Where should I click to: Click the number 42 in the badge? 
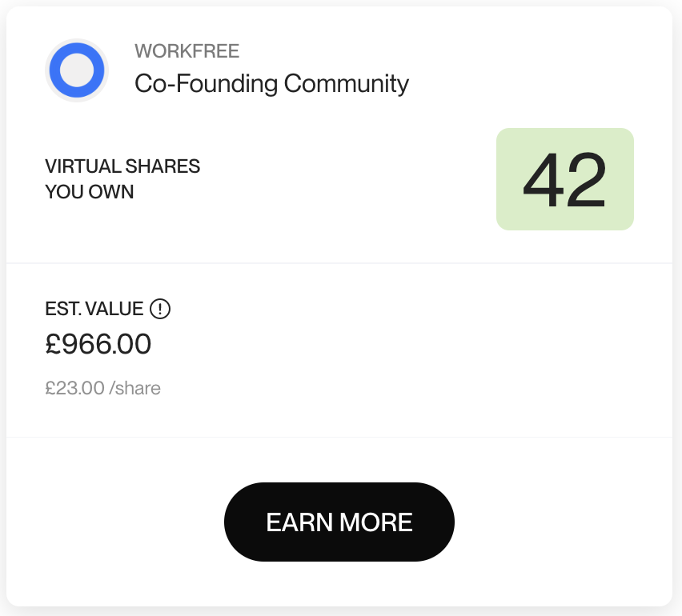point(564,180)
